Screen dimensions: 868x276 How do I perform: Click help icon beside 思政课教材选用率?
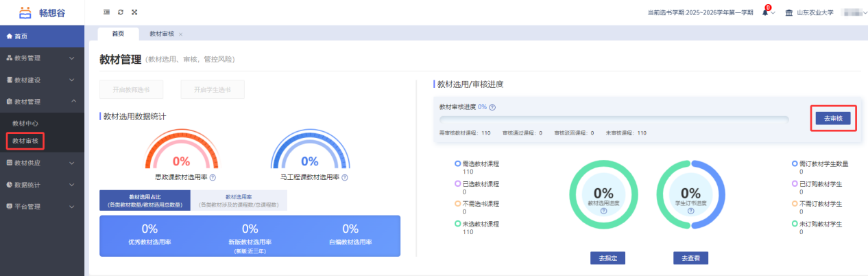(x=213, y=177)
